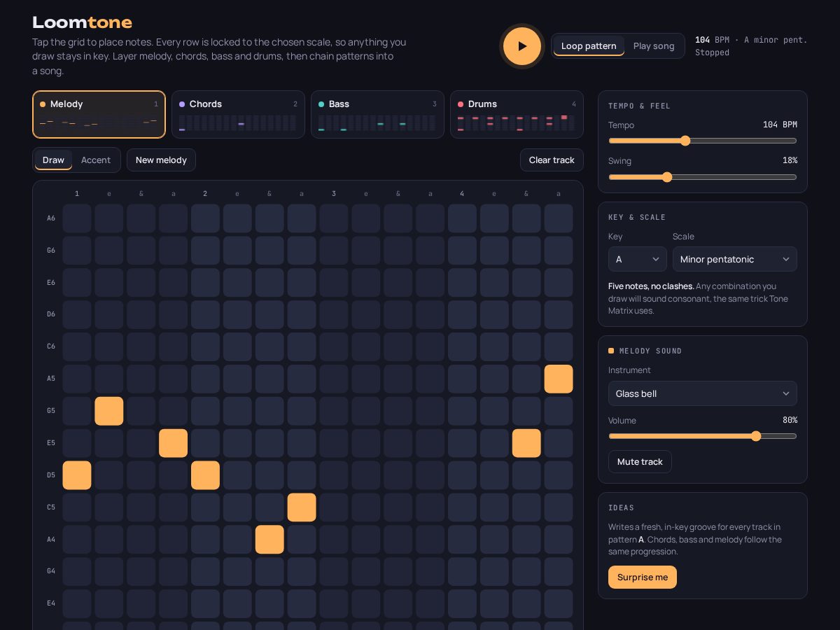Clear the current track

(552, 160)
